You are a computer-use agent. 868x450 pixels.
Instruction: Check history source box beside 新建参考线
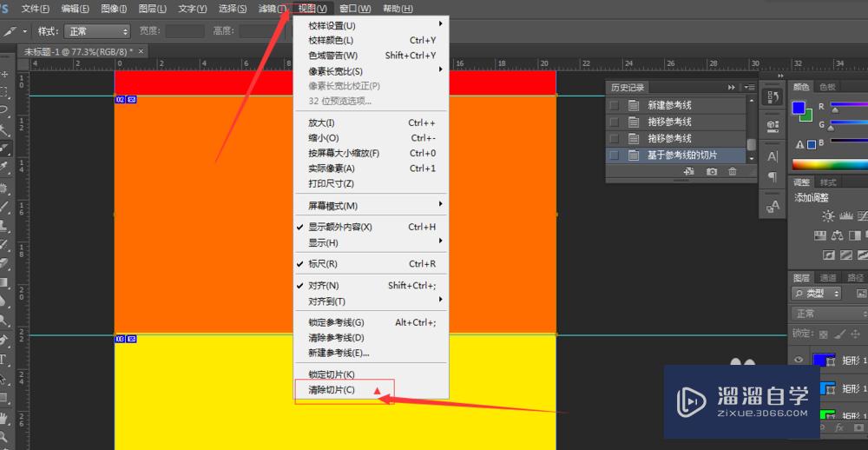pos(614,105)
